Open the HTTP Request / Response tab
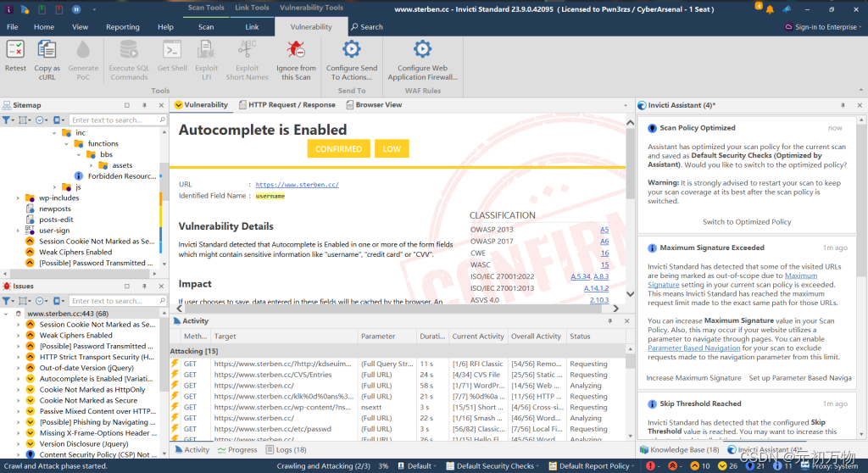868x473 pixels. 287,104
